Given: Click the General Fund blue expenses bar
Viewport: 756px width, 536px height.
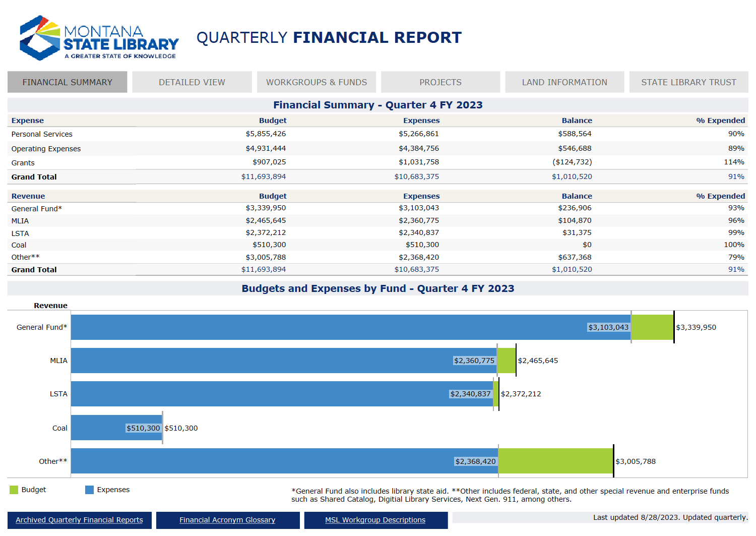Looking at the screenshot, I should tap(328, 327).
